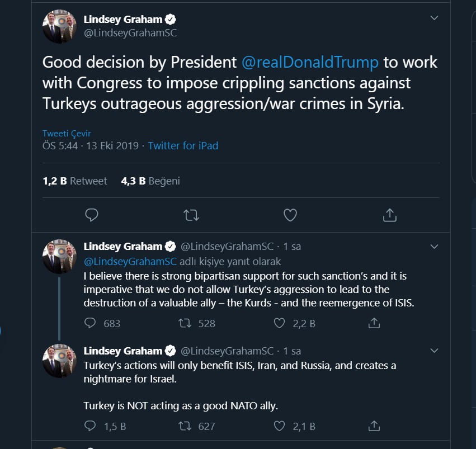View the 1,2 B Retweet list
The image size is (476, 449).
click(75, 181)
